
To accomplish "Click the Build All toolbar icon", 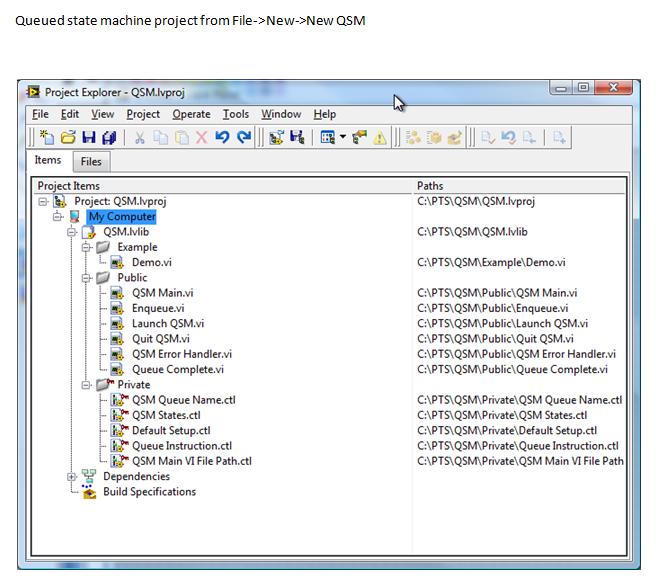I will (x=413, y=137).
